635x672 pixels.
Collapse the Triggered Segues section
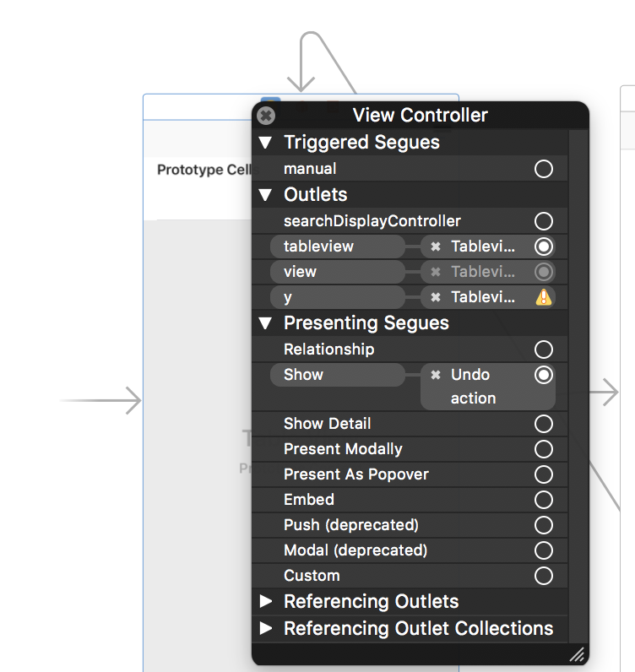point(265,143)
